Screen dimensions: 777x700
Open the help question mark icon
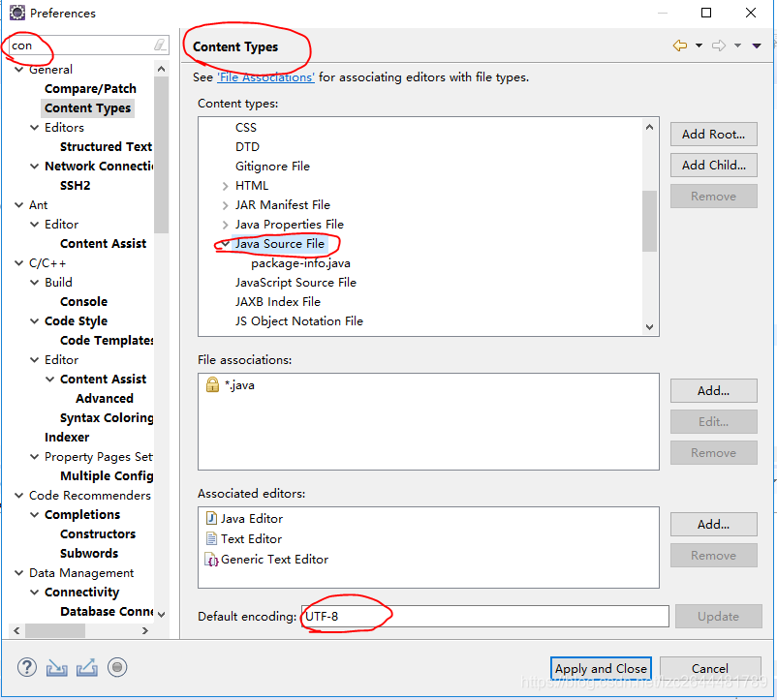pos(27,667)
